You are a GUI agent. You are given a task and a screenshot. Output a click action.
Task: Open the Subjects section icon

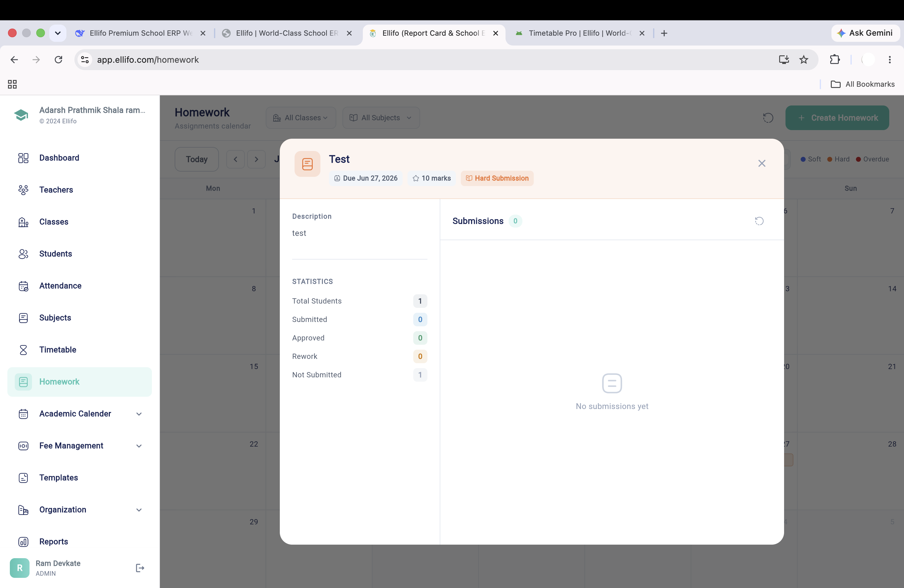pos(23,318)
